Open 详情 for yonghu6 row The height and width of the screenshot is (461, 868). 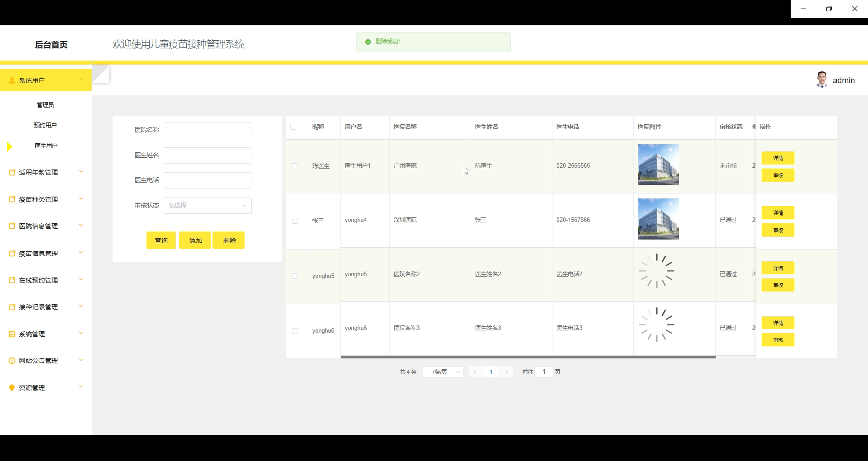[x=778, y=323]
